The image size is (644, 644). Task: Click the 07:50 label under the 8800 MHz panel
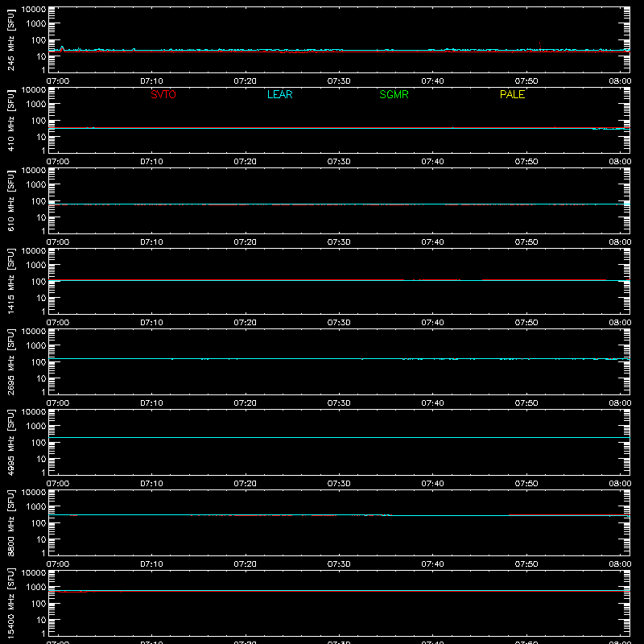click(526, 564)
